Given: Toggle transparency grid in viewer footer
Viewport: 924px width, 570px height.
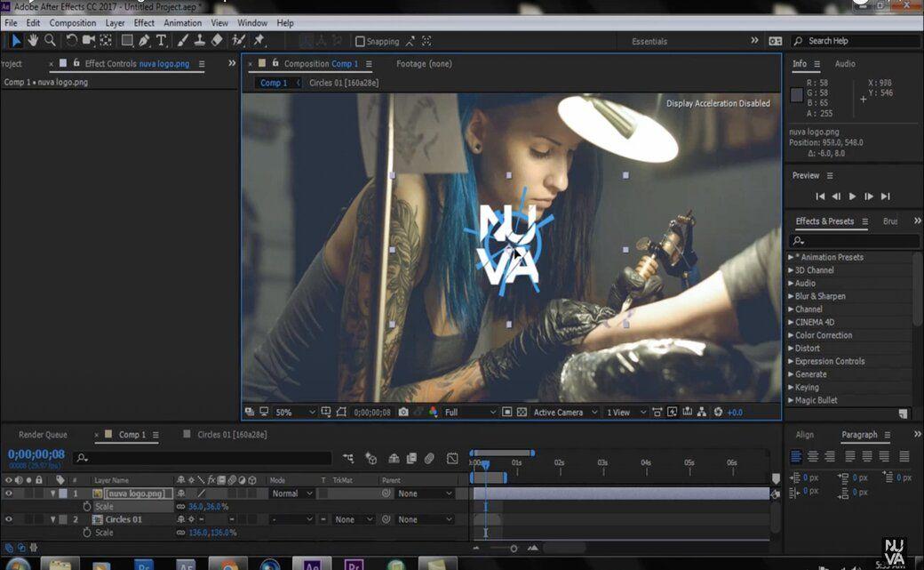Looking at the screenshot, I should (522, 412).
